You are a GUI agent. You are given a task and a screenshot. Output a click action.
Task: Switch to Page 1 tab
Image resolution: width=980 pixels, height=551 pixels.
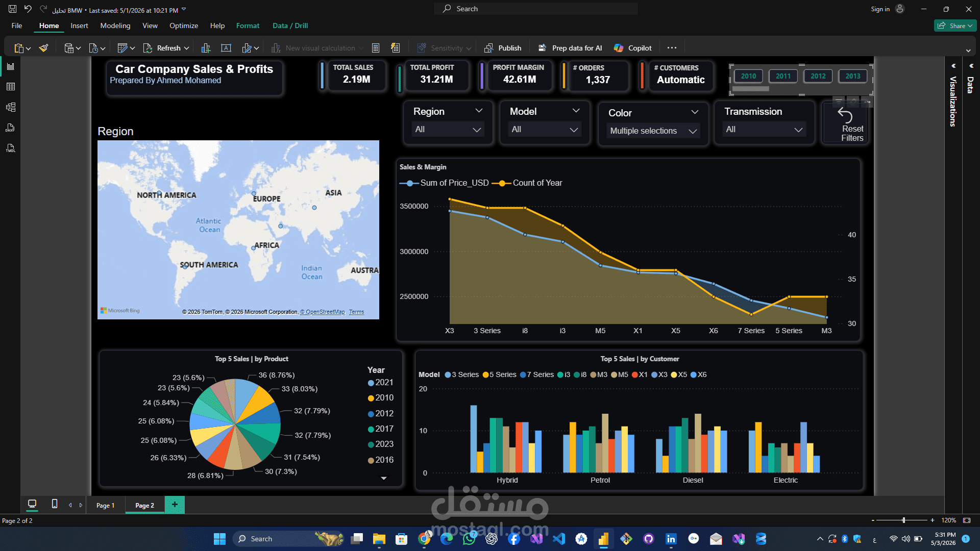coord(105,505)
